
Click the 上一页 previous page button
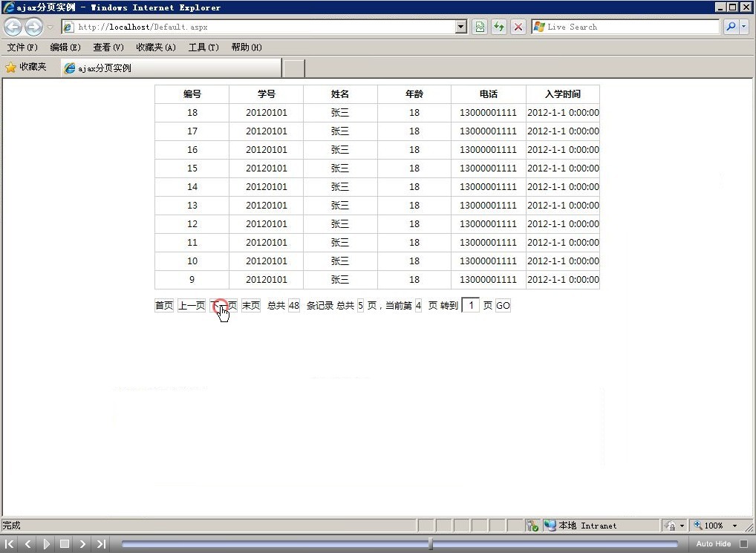[x=191, y=306]
